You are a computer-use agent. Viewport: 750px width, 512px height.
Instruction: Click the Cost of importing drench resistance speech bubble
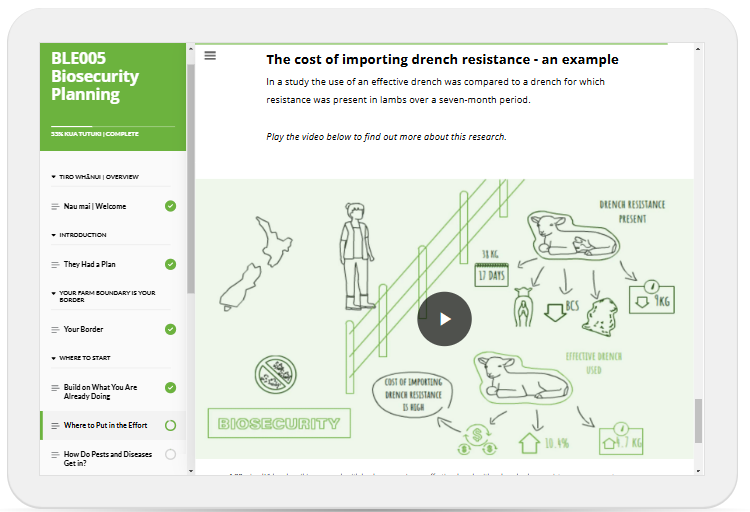pos(413,395)
